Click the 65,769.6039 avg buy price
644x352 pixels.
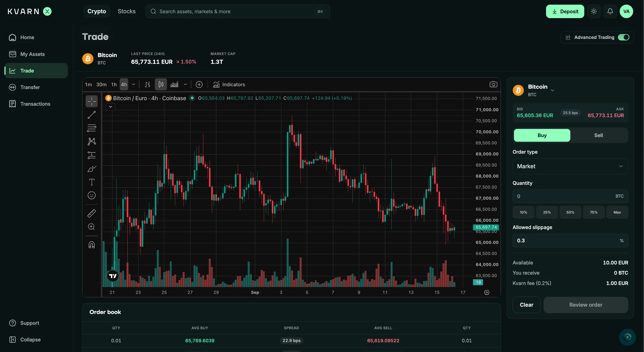200,340
